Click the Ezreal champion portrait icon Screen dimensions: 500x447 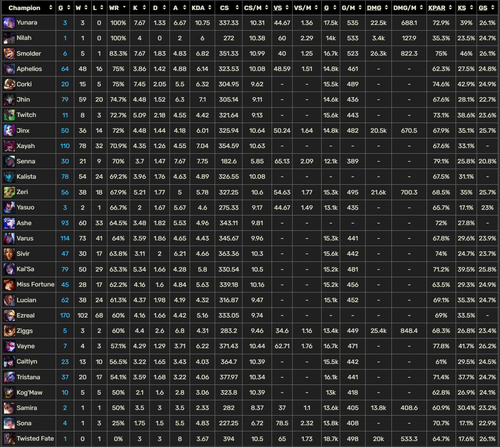tap(9, 315)
